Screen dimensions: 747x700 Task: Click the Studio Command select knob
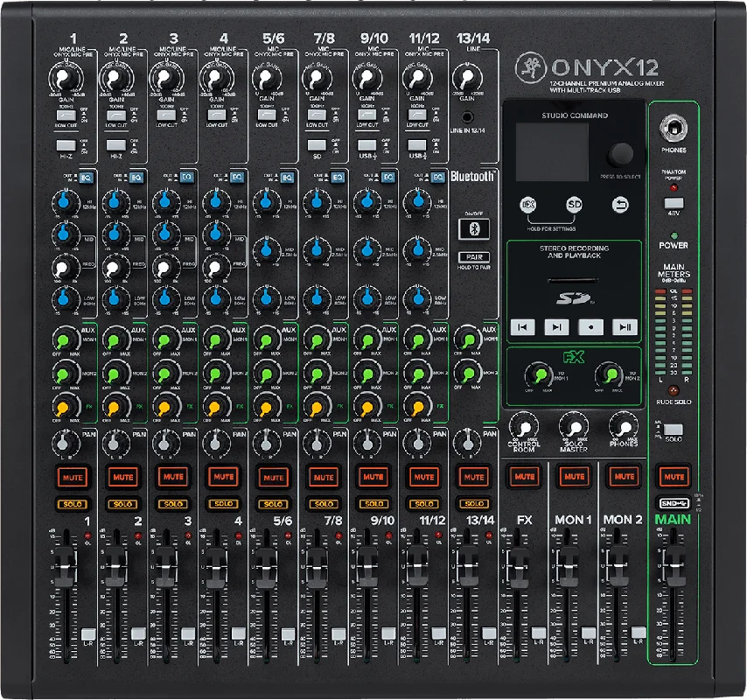click(x=620, y=154)
